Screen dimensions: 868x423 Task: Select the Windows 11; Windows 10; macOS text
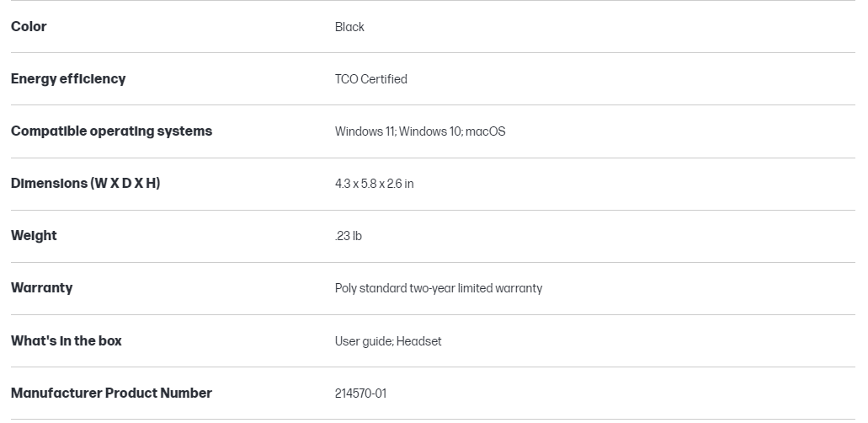point(420,131)
